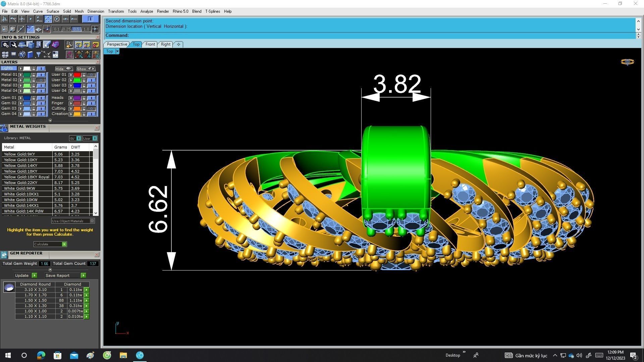Open the Top viewport dropdown arrow

[117, 51]
